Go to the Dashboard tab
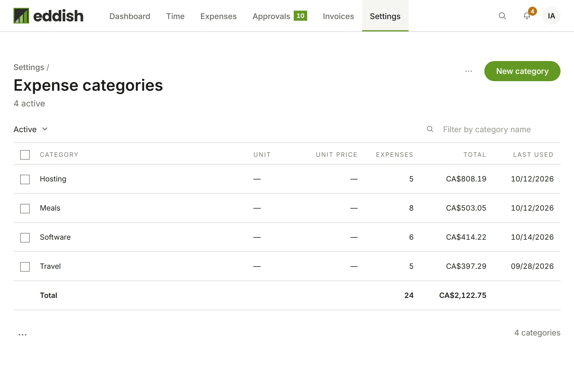 click(130, 16)
